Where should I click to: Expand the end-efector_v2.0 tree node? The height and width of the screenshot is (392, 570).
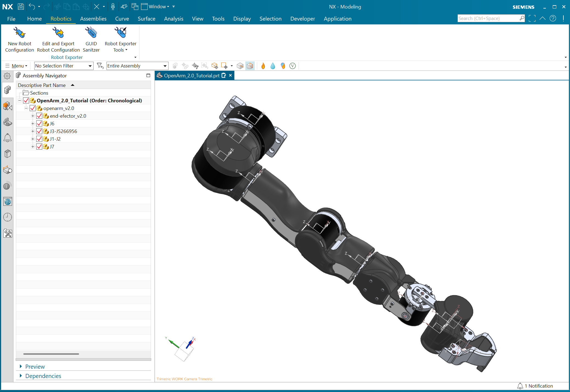click(x=33, y=116)
